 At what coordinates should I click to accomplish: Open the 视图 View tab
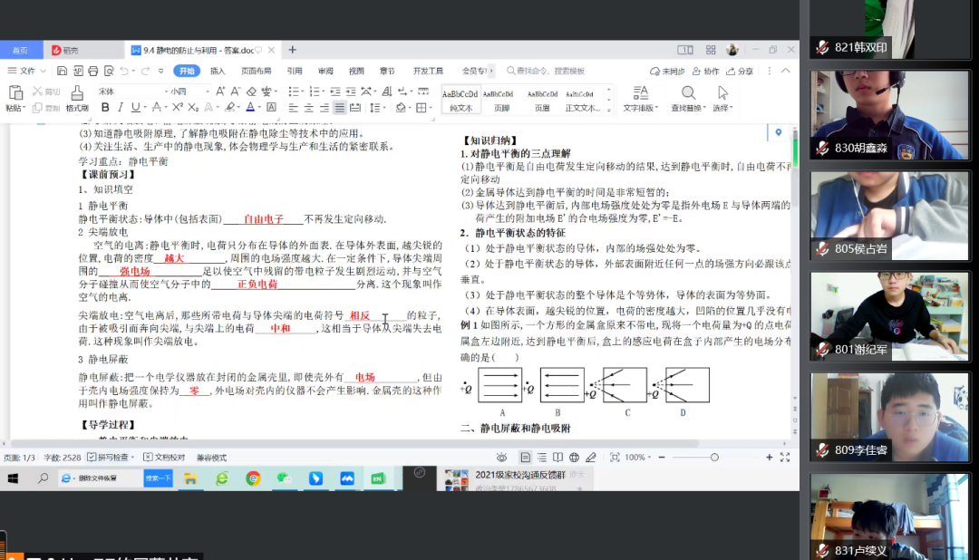[356, 71]
